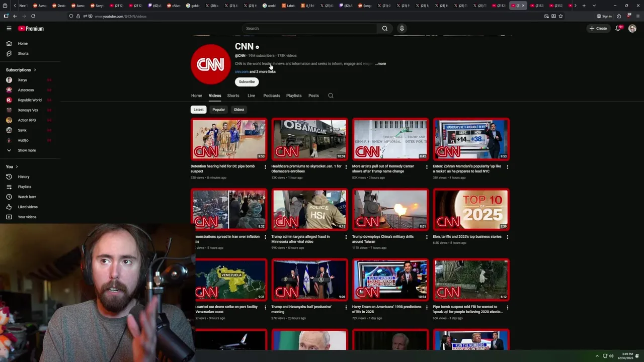Expand channel description with more link
The height and width of the screenshot is (362, 644).
(381, 64)
